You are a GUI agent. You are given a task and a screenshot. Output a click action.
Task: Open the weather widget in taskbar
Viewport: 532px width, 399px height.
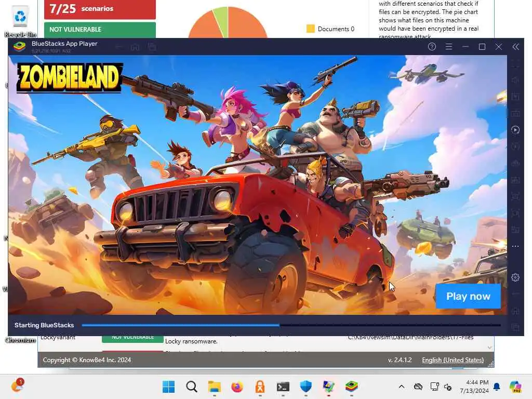(x=17, y=386)
